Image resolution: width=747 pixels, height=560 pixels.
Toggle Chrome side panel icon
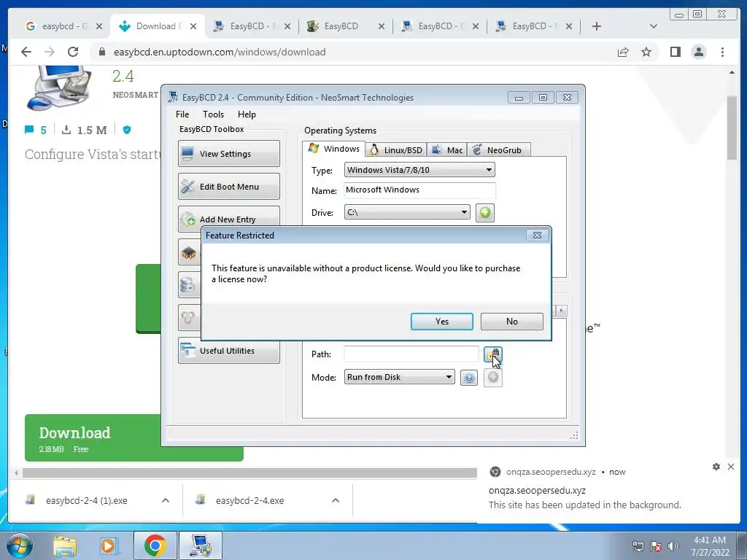[675, 52]
